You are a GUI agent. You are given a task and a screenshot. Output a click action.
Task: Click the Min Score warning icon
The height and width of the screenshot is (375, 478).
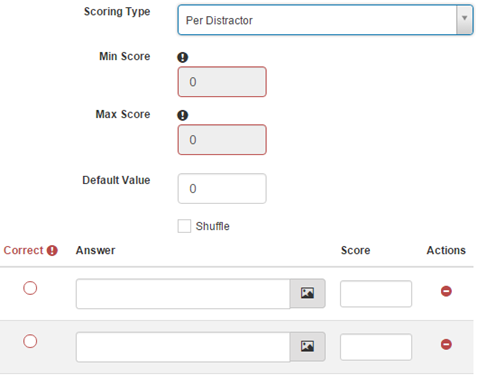click(182, 57)
